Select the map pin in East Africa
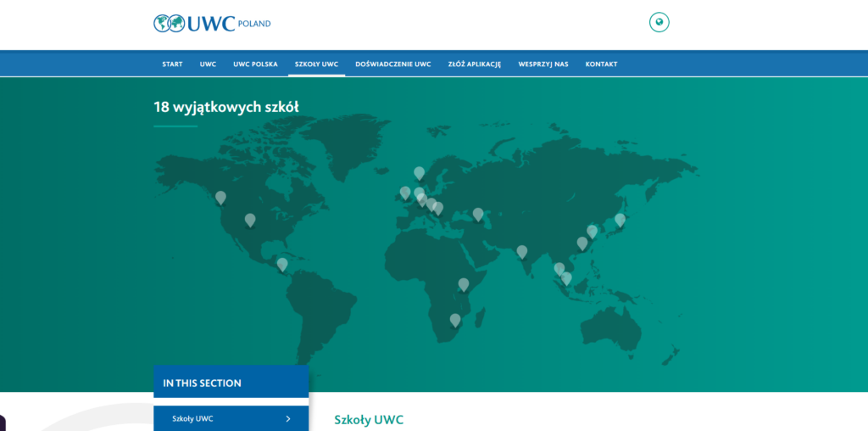Viewport: 868px width, 431px height. pyautogui.click(x=464, y=285)
